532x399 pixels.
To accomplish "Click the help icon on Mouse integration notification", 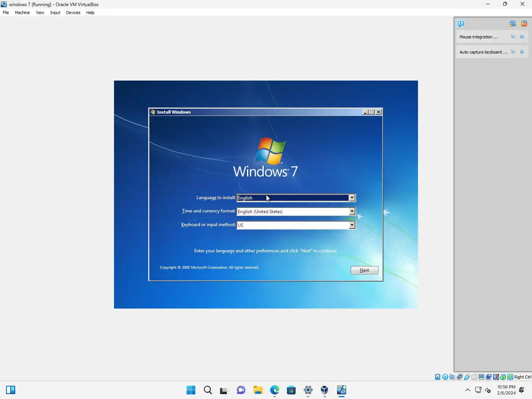I will click(x=513, y=36).
